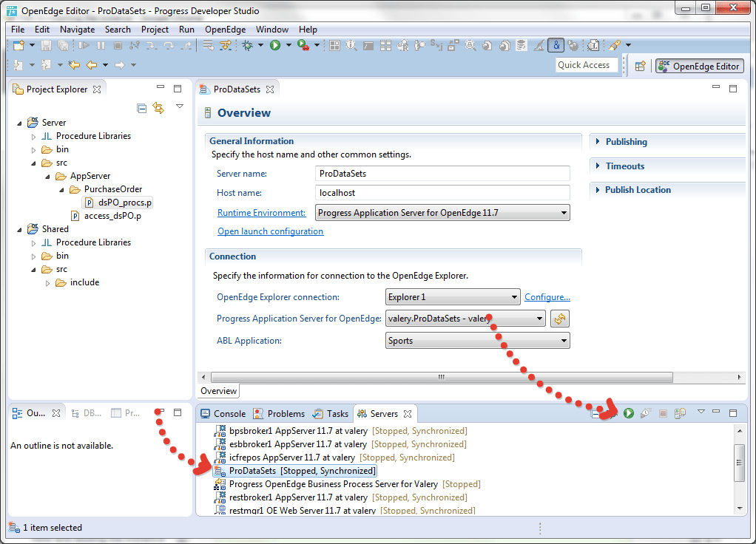Click the Terminate stop icon

point(118,46)
